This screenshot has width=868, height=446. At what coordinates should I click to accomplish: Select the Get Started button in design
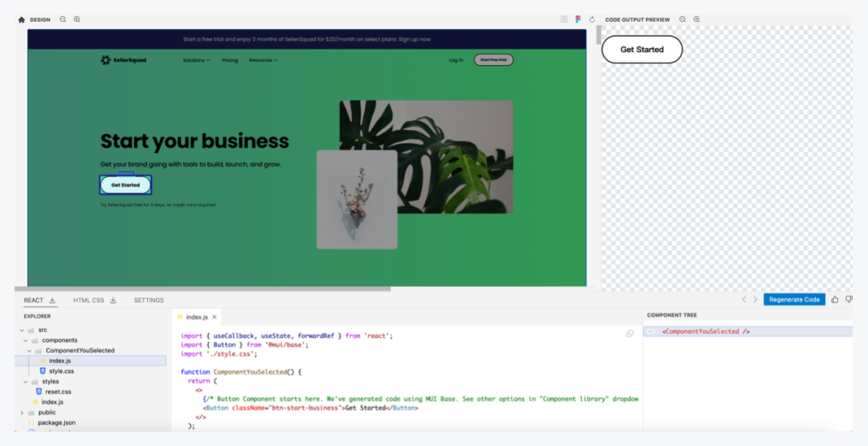[x=125, y=185]
